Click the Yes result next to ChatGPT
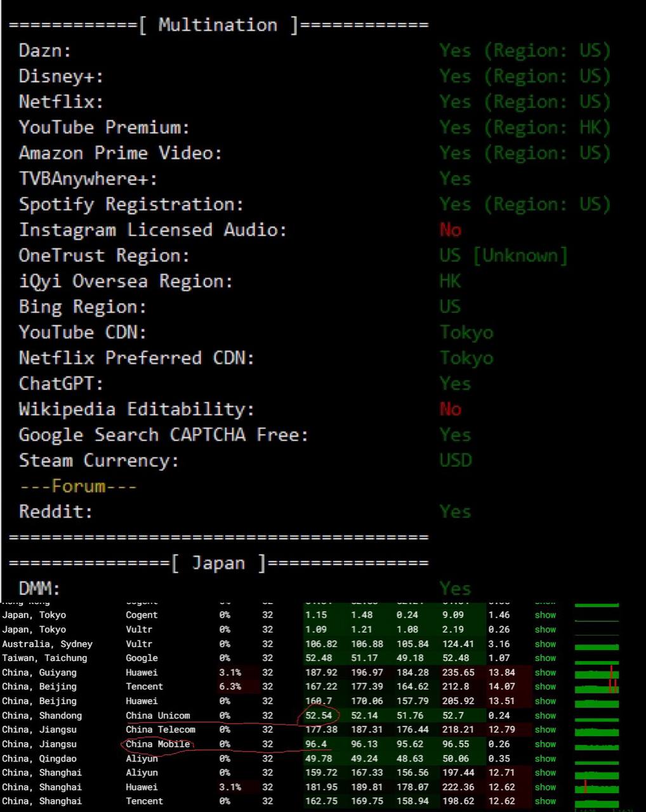646x812 pixels. pyautogui.click(x=455, y=383)
